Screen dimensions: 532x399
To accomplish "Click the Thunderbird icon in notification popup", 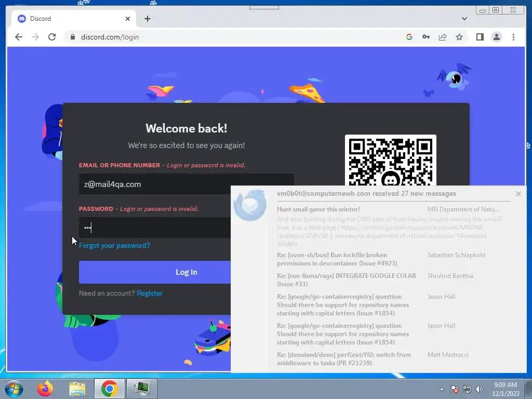I will point(250,205).
